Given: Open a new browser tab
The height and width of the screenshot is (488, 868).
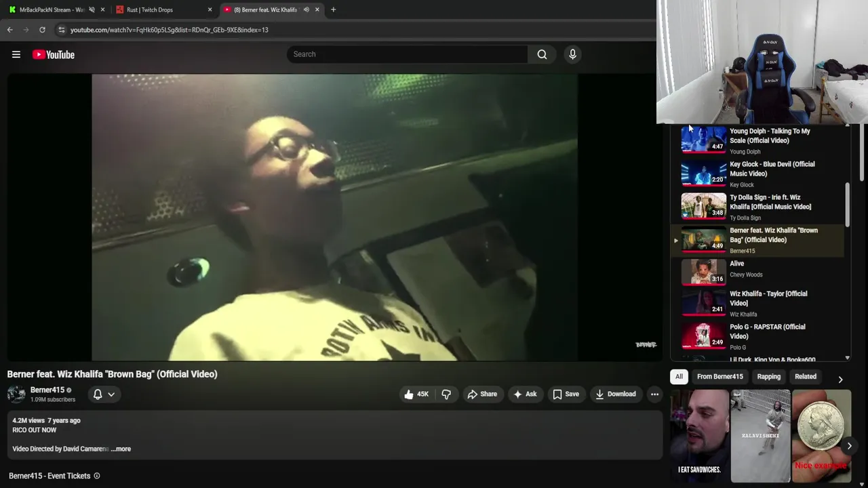Looking at the screenshot, I should (333, 9).
